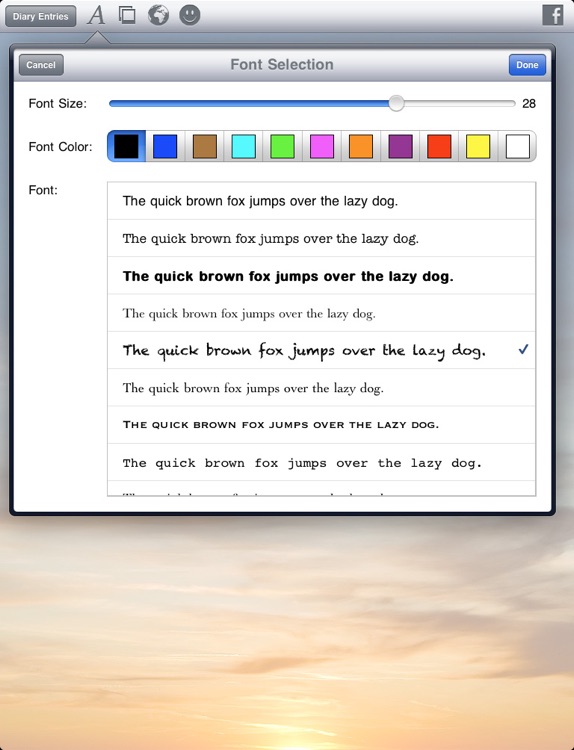The image size is (574, 750).
Task: Select the brown font color
Action: pos(205,146)
